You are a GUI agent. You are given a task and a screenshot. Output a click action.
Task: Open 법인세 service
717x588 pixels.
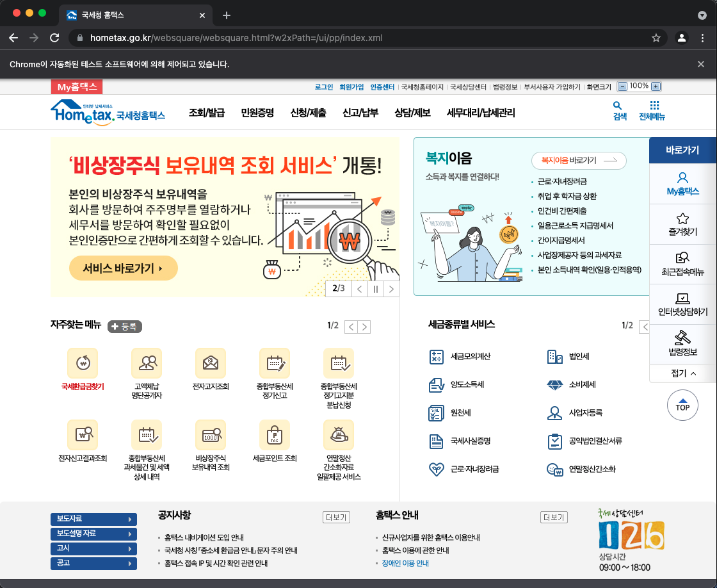[x=568, y=357]
